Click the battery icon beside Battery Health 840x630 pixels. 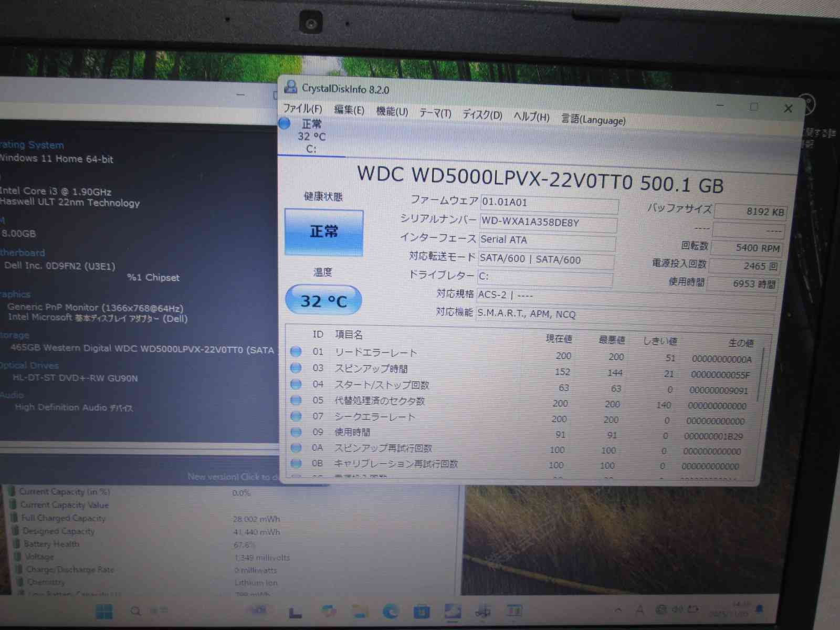pyautogui.click(x=17, y=544)
